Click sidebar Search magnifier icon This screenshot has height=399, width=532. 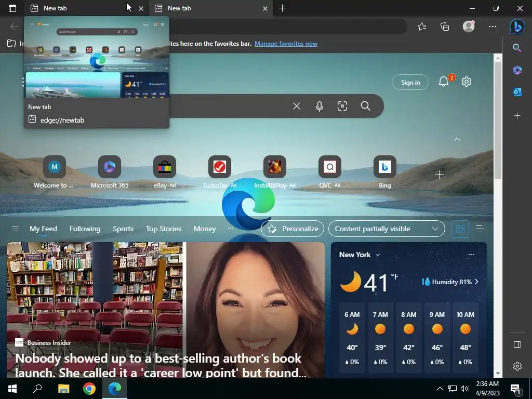[x=517, y=48]
